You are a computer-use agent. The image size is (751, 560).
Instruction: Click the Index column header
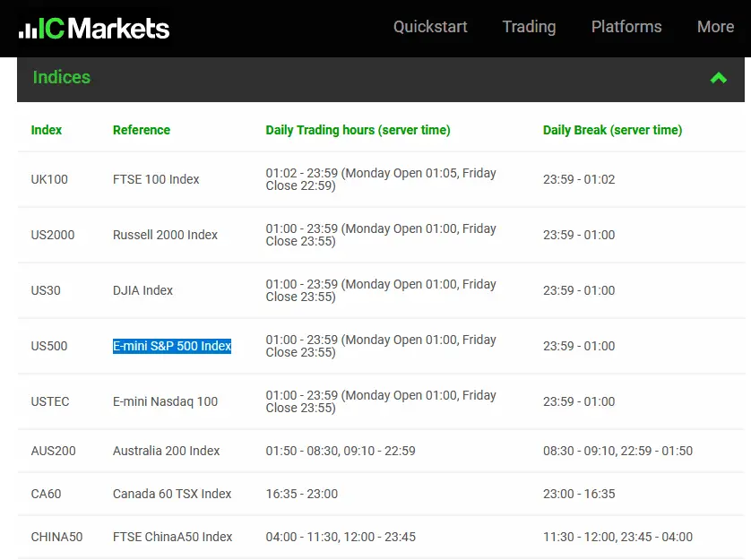[x=47, y=130]
